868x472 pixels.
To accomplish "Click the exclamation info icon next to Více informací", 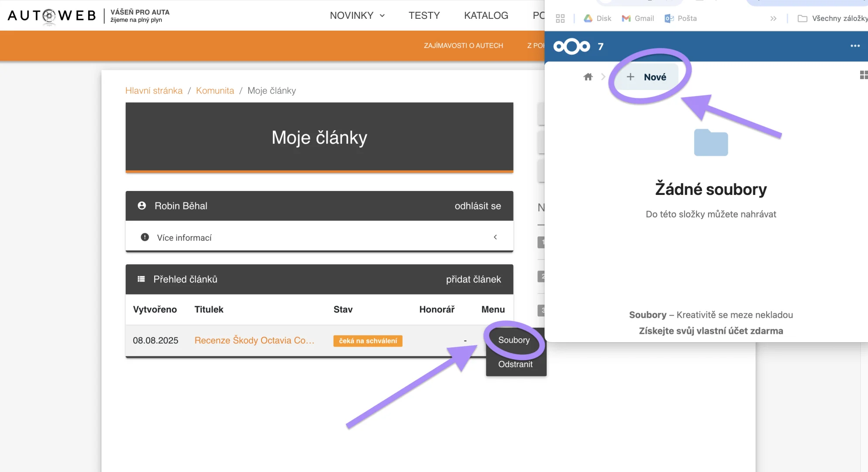I will [145, 237].
